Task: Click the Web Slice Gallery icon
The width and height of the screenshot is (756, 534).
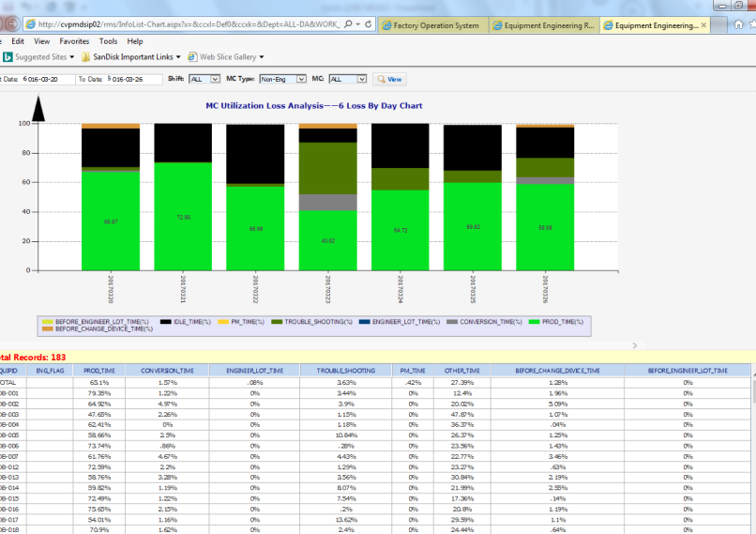Action: 191,57
